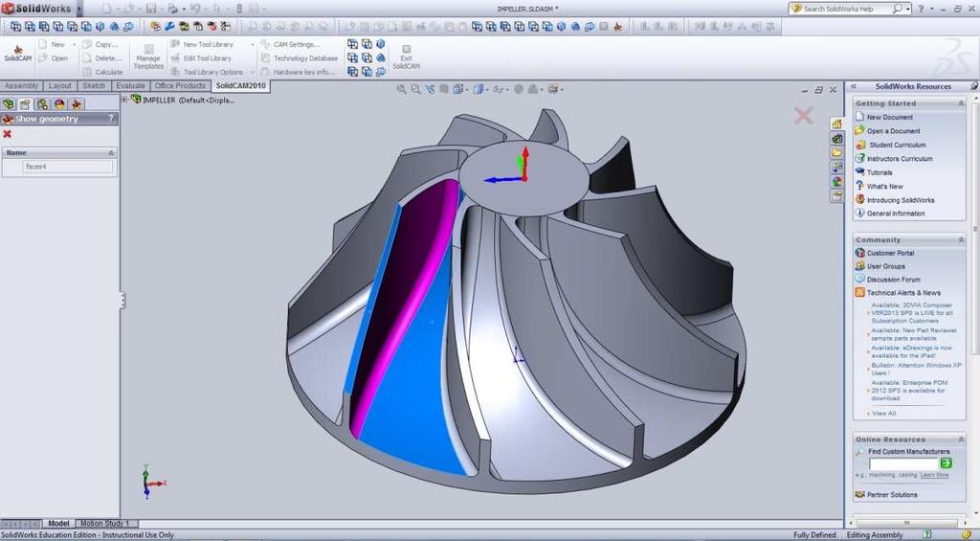
Task: Open the PropertyManager tab
Action: [25, 103]
